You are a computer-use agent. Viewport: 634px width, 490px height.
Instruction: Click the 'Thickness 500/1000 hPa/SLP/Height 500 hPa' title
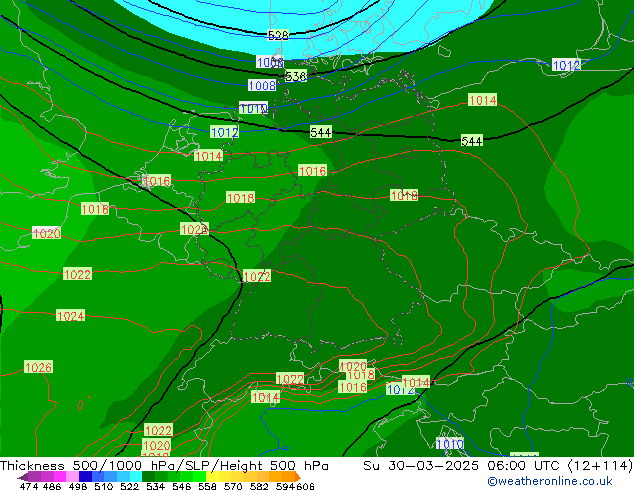(164, 466)
